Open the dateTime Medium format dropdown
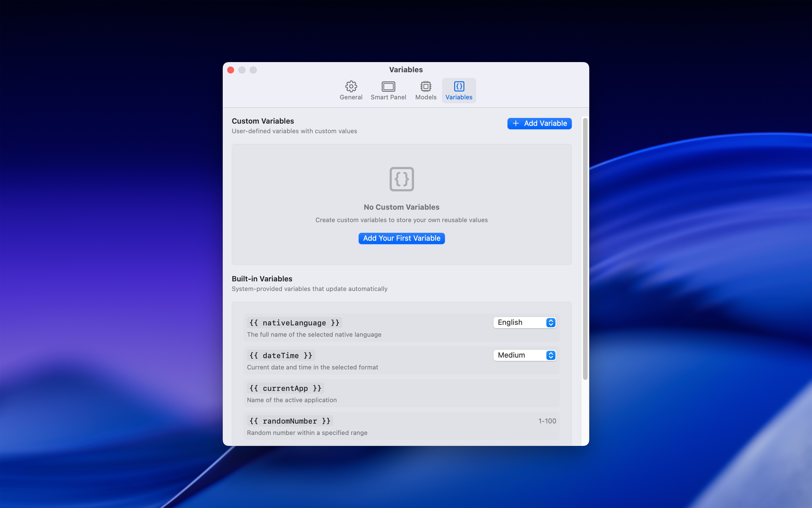Image resolution: width=812 pixels, height=508 pixels. (525, 355)
